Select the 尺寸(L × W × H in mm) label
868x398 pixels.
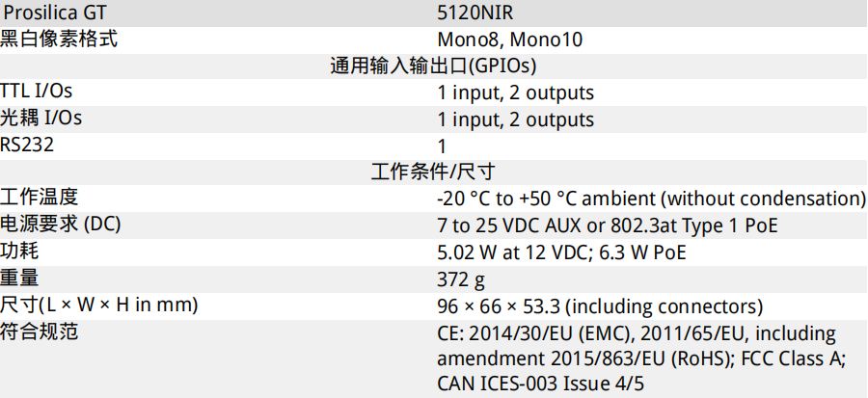point(99,305)
